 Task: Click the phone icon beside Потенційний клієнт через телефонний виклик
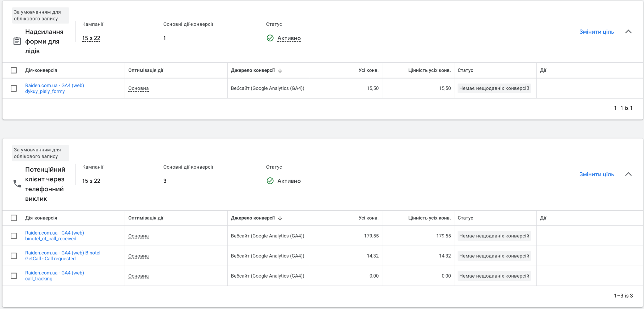point(17,184)
